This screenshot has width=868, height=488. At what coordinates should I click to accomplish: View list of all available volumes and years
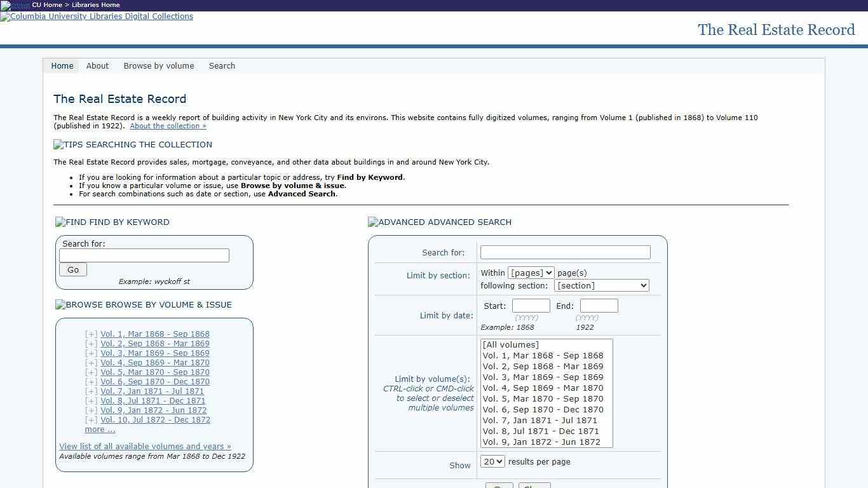tap(145, 447)
